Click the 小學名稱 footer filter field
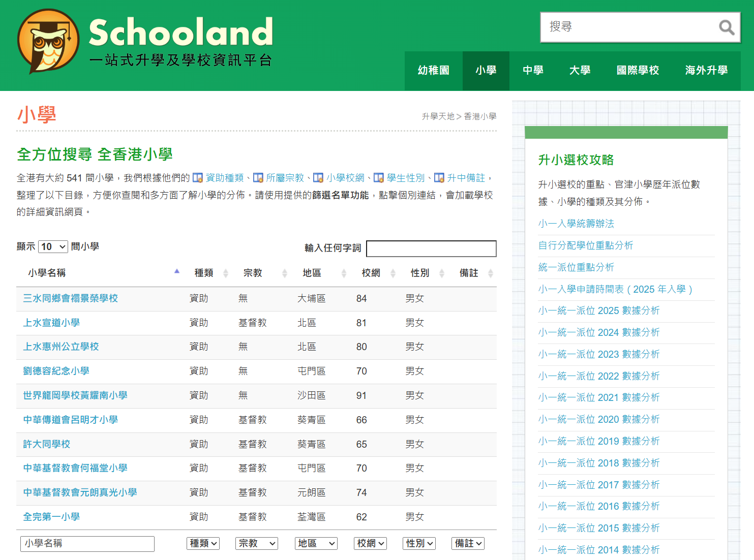754x560 pixels. [x=87, y=544]
